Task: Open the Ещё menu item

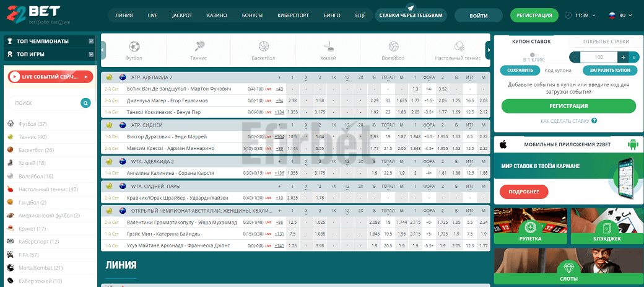Action: click(x=360, y=15)
